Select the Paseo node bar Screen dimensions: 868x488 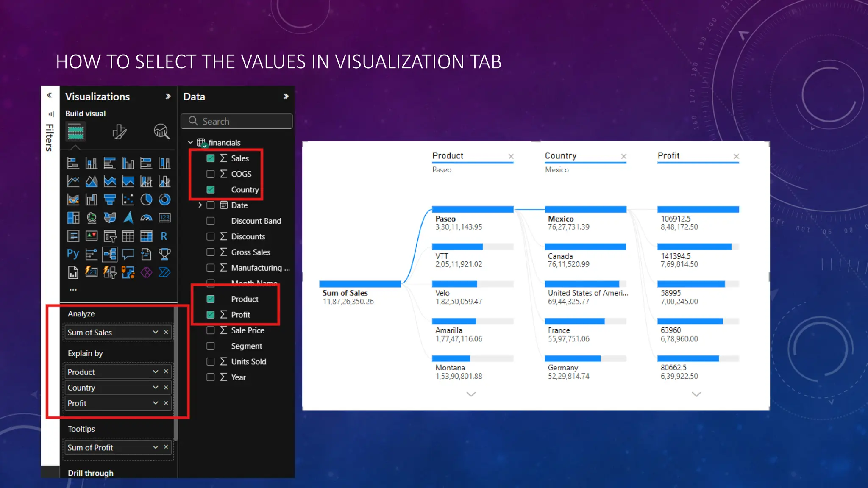473,209
